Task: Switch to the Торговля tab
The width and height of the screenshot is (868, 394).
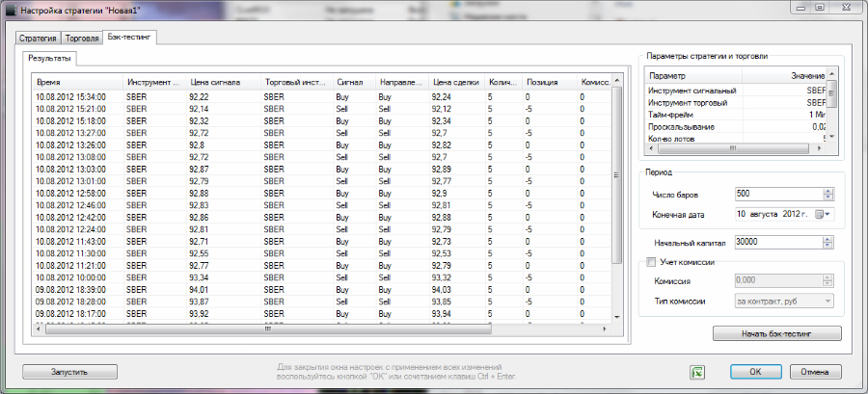Action: coord(82,39)
